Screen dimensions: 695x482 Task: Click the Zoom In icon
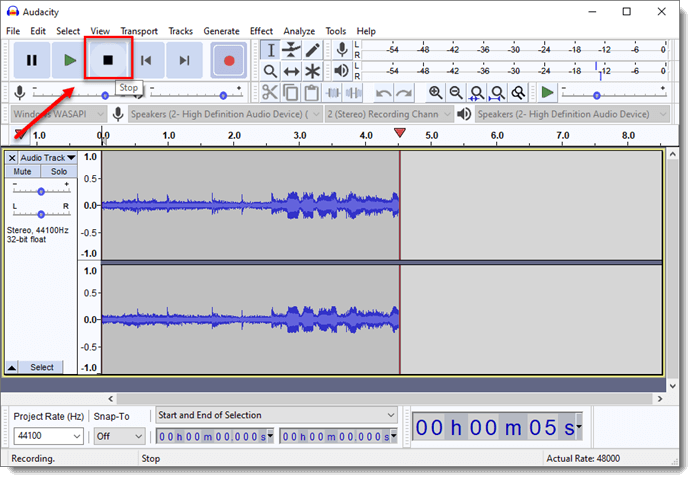(435, 93)
